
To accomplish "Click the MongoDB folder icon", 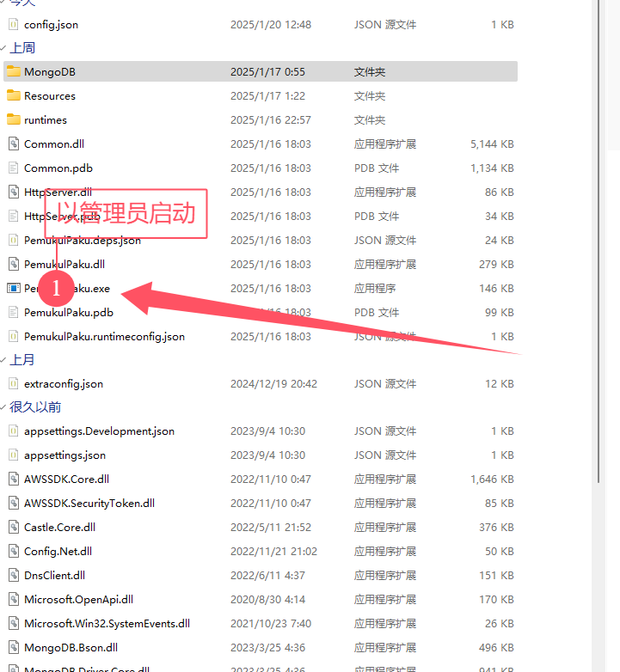I will pos(13,71).
